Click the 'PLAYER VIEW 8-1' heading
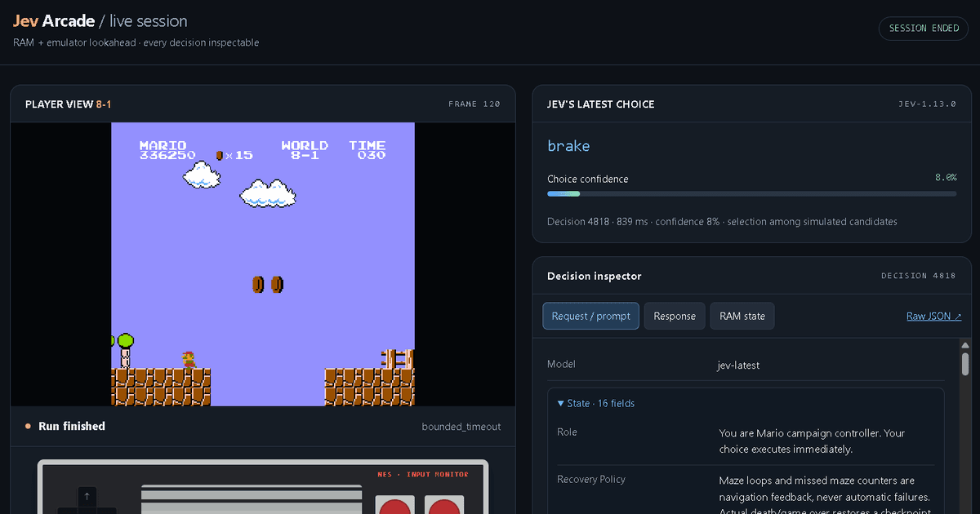This screenshot has width=980, height=514. pos(69,104)
